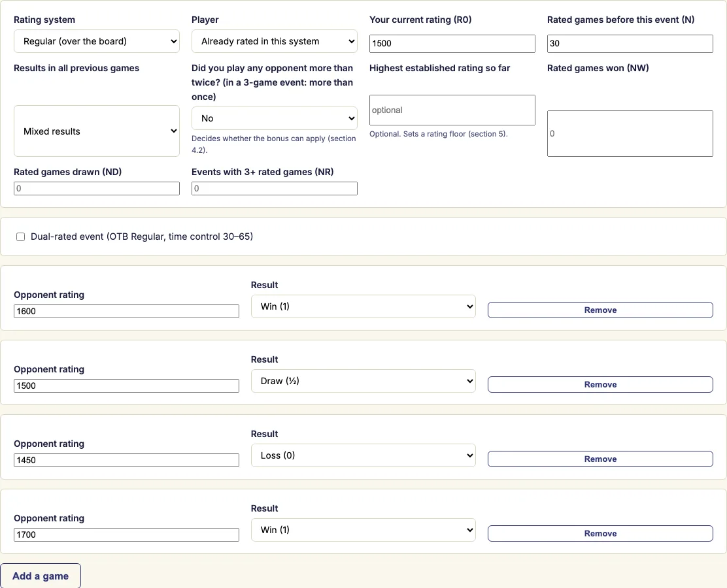Open Result dropdown for the 1700 opponent
The image size is (727, 588).
point(363,530)
